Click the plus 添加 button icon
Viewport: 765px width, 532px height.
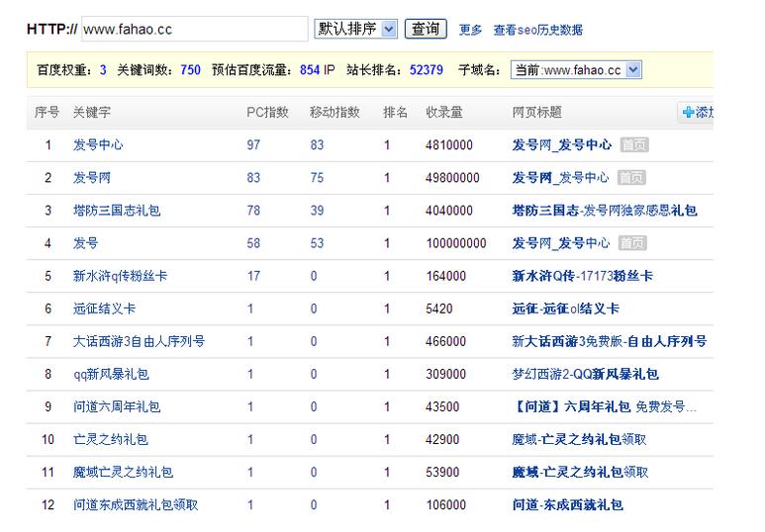(689, 112)
